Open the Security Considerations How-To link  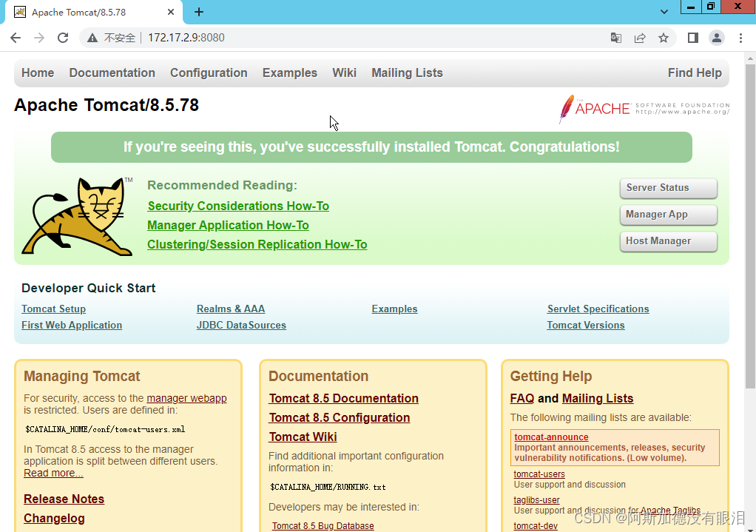pos(238,206)
